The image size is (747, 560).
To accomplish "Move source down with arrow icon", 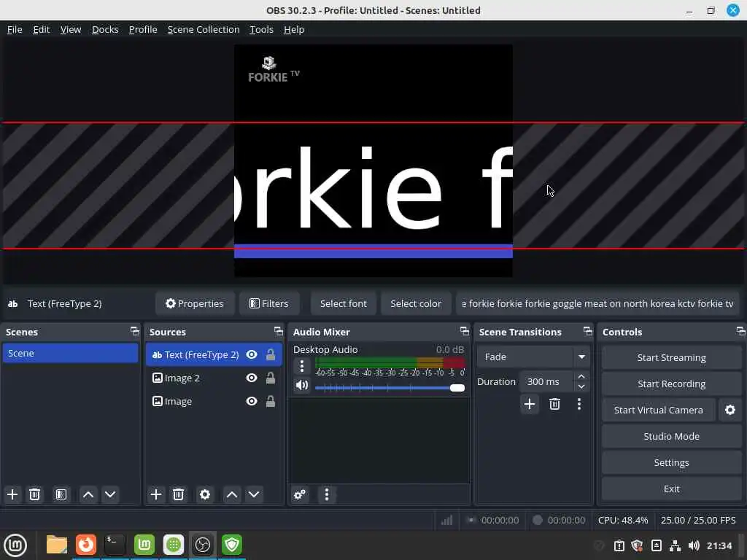I will click(x=254, y=494).
